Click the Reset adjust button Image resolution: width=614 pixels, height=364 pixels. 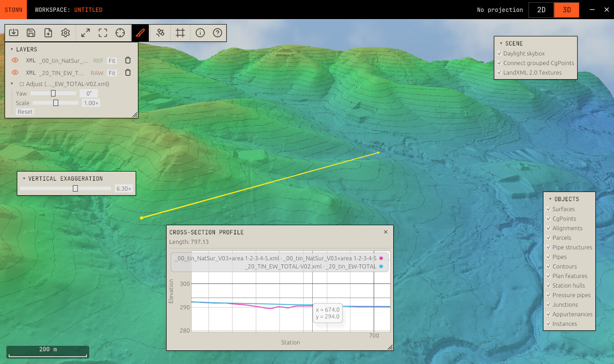click(25, 111)
